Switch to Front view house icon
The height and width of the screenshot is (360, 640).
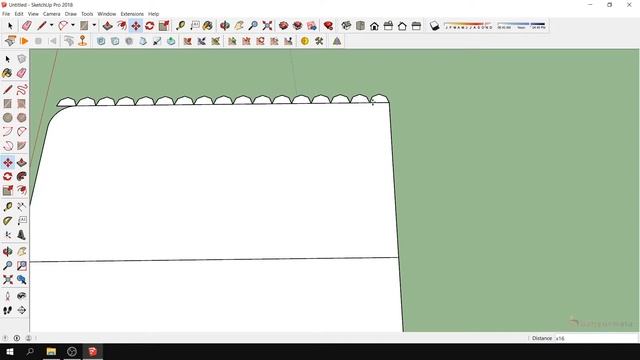(374, 26)
